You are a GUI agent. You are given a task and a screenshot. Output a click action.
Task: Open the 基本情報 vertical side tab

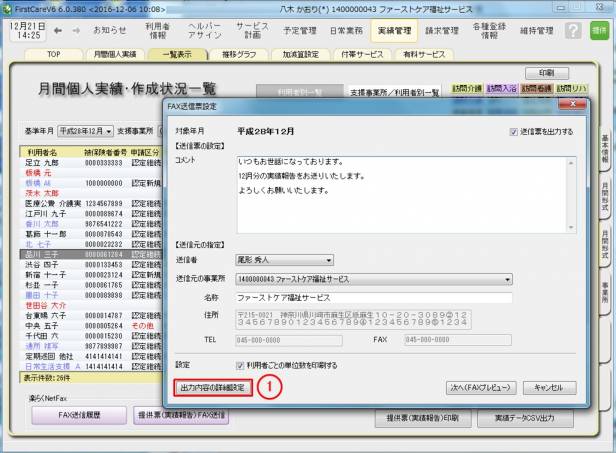coord(606,149)
